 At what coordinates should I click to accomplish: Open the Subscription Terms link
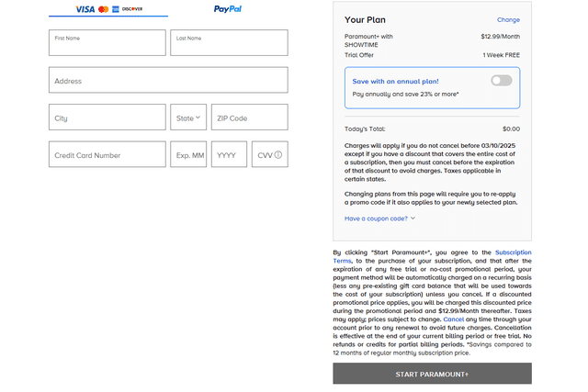(x=513, y=252)
